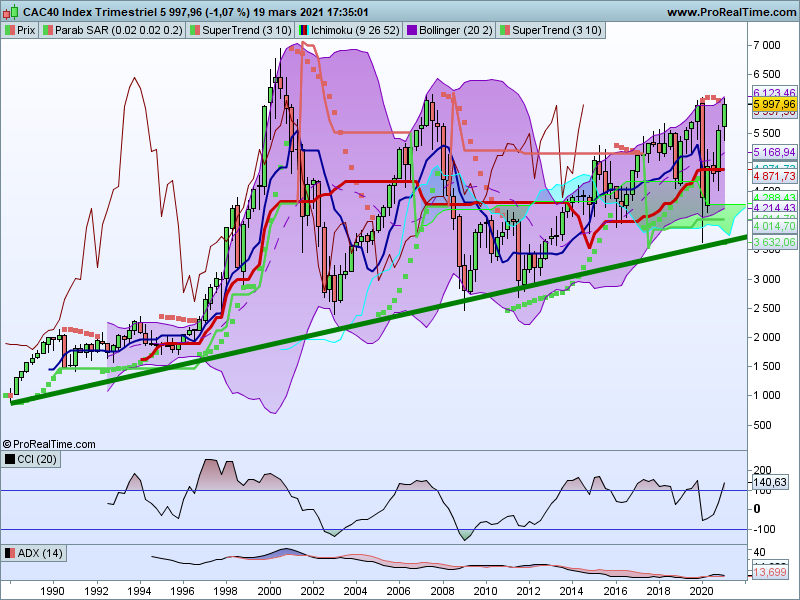800x600 pixels.
Task: Click the purple 5 168,94 price tag
Action: pyautogui.click(x=774, y=152)
